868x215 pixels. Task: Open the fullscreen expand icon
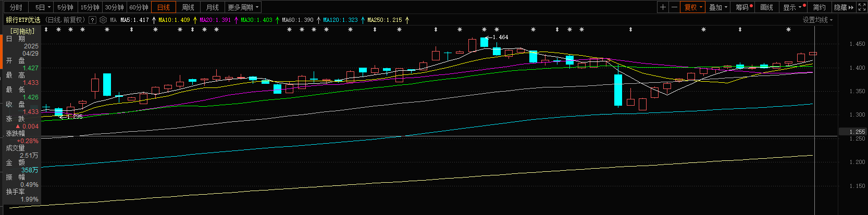pyautogui.click(x=862, y=7)
